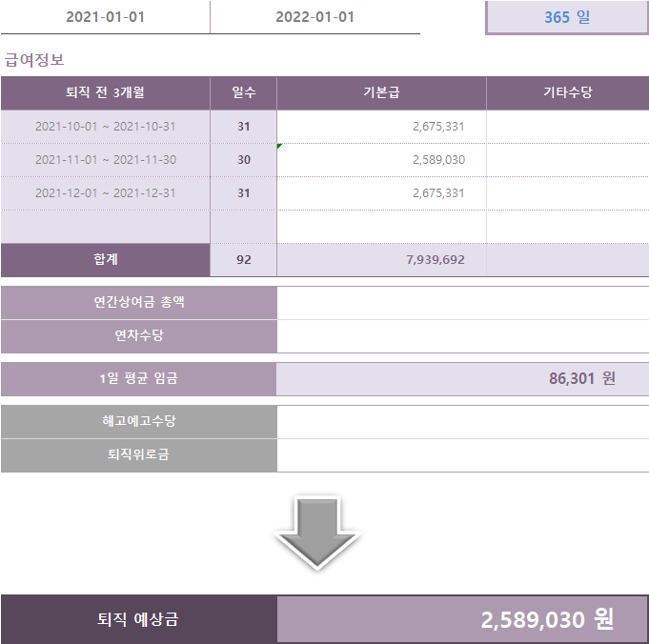Screen dimensions: 649x644
Task: Select the 2021-10-01 ~ 2021-10-31 period cell
Action: coord(105,127)
